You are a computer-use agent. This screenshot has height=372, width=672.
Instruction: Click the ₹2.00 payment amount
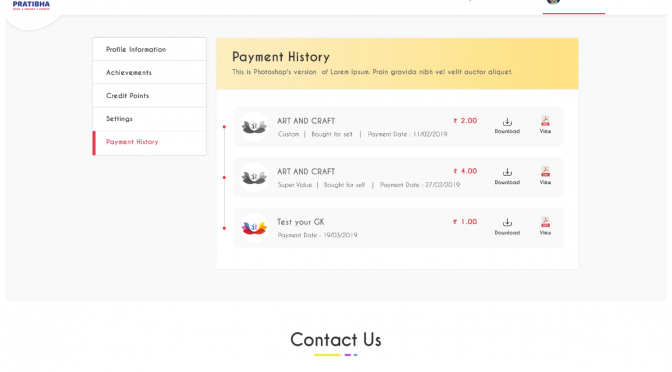[465, 121]
